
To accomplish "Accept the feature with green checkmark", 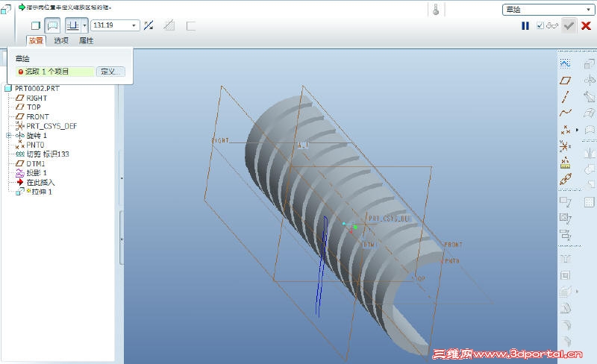I will point(569,25).
